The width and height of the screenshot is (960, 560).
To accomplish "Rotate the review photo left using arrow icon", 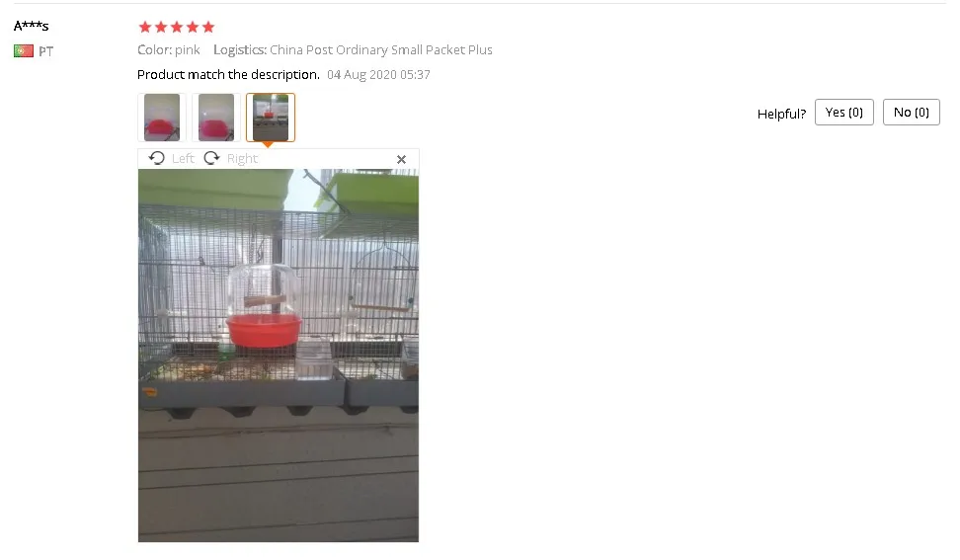I will click(157, 158).
